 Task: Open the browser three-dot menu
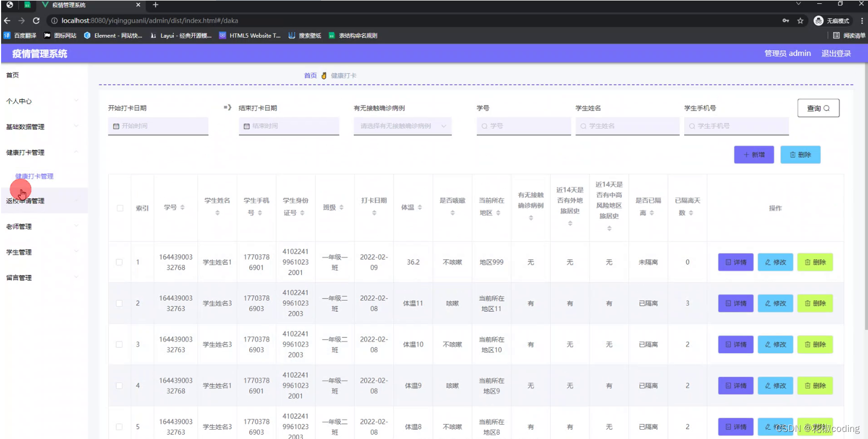point(861,21)
